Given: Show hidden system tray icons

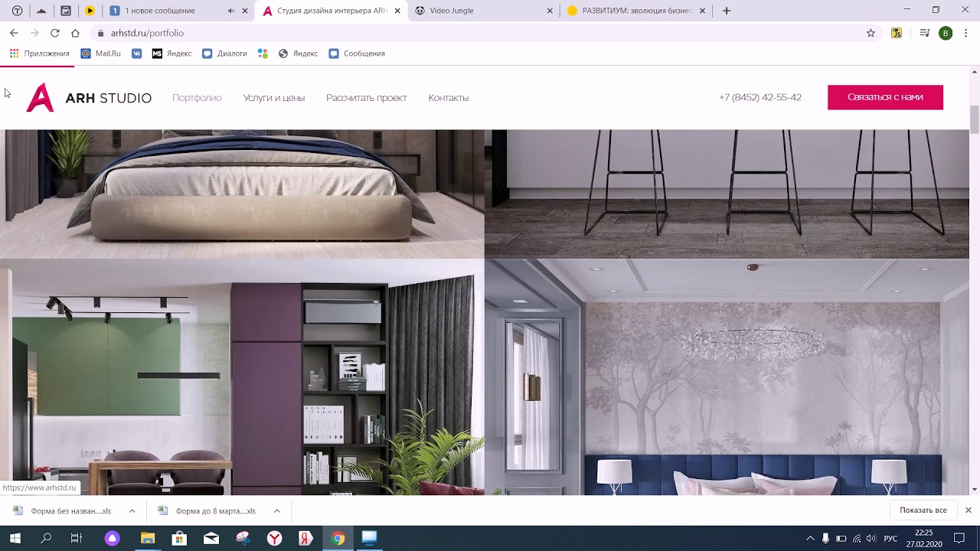Looking at the screenshot, I should 810,538.
